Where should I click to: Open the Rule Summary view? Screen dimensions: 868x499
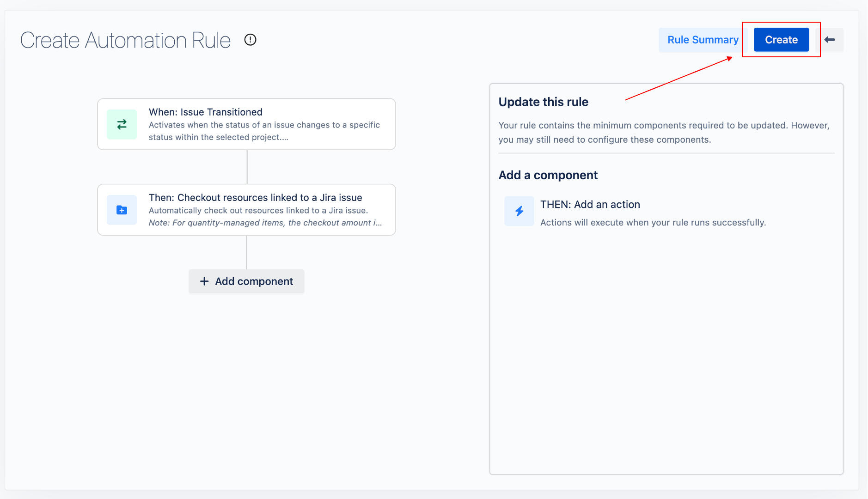coord(703,40)
